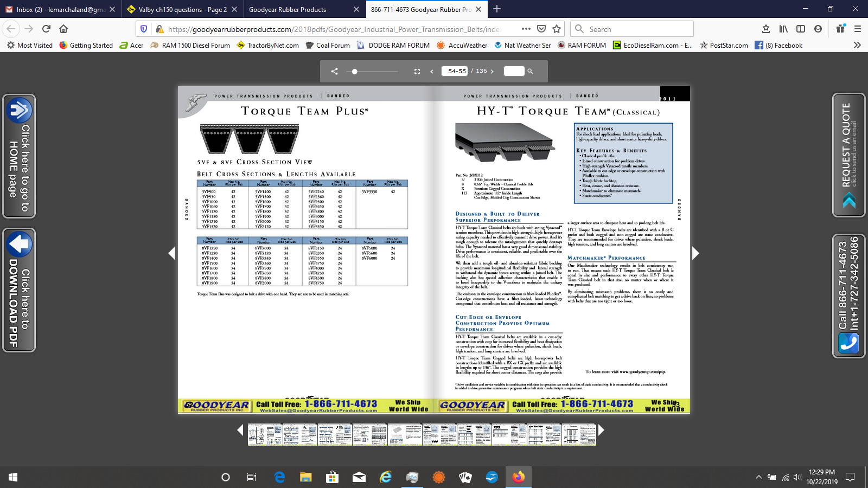Click the volume icon in system tray
Viewport: 868px width, 488px height.
(x=797, y=477)
